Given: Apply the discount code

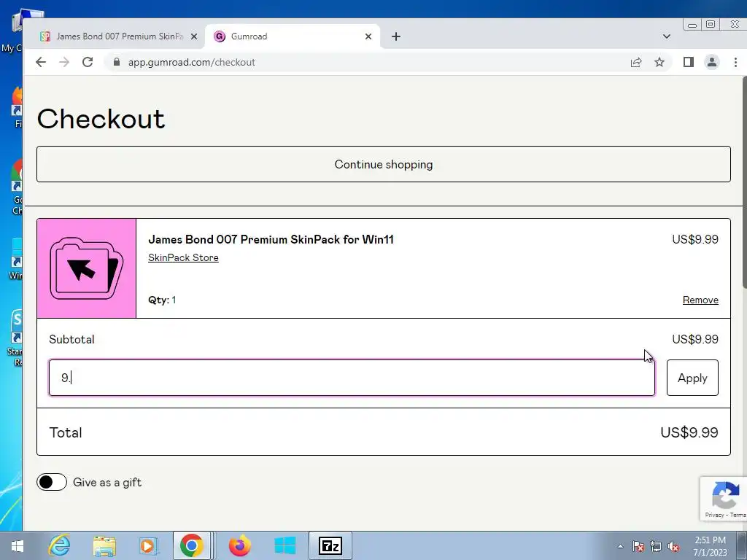Looking at the screenshot, I should 692,378.
